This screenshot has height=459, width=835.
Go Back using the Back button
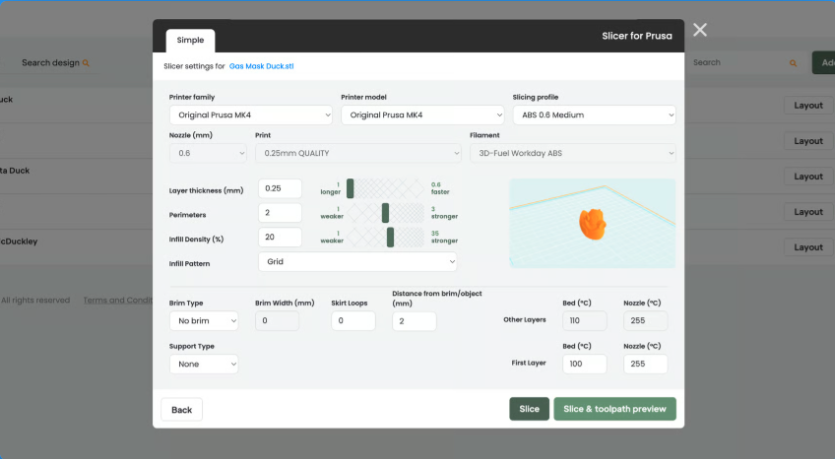182,409
